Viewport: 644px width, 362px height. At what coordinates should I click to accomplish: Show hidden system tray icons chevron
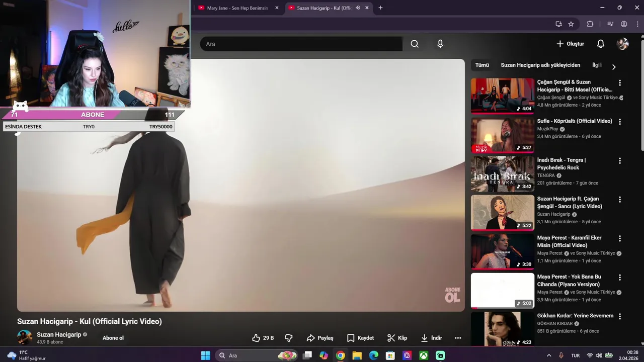[549, 355]
